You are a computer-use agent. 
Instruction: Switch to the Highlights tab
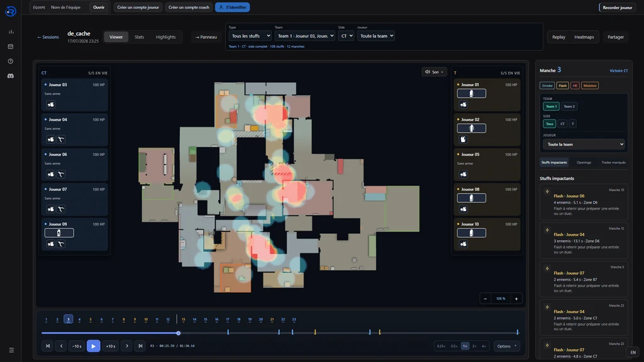pos(165,37)
